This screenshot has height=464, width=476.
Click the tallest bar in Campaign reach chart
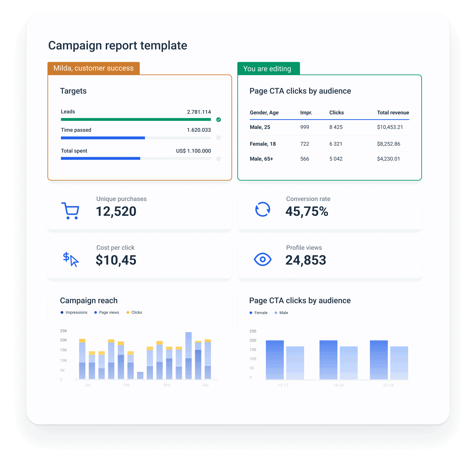pyautogui.click(x=188, y=355)
